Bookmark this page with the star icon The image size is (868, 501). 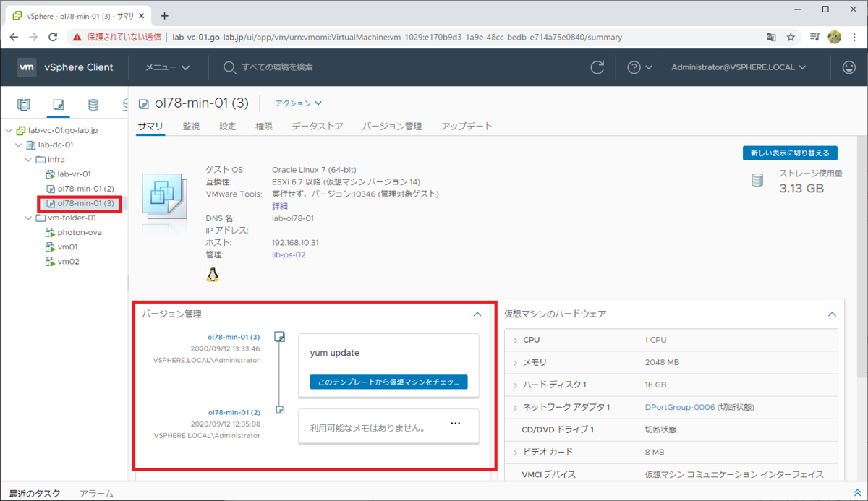791,37
